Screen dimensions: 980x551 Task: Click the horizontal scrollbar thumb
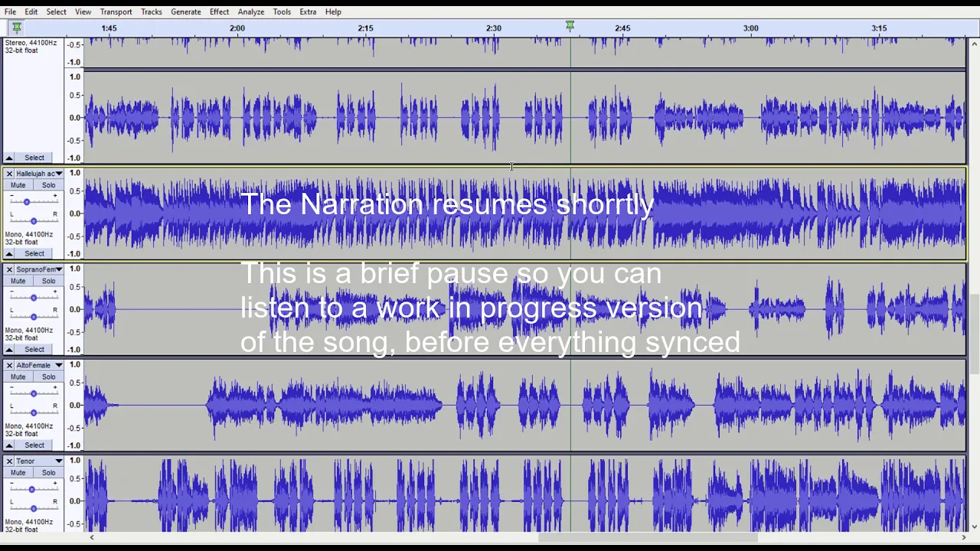pyautogui.click(x=648, y=537)
